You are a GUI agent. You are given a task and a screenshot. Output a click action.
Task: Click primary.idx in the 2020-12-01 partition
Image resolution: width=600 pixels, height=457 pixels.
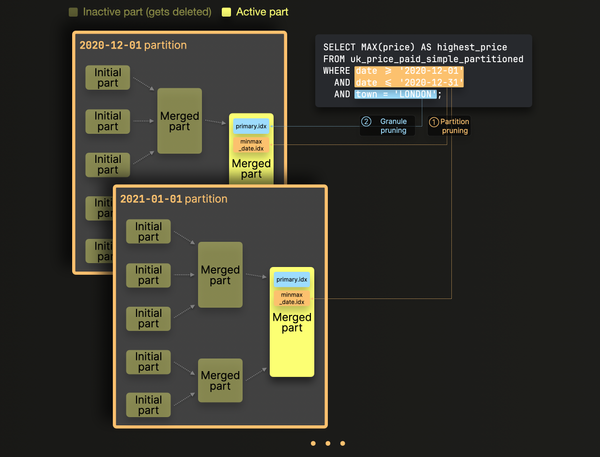(250, 127)
